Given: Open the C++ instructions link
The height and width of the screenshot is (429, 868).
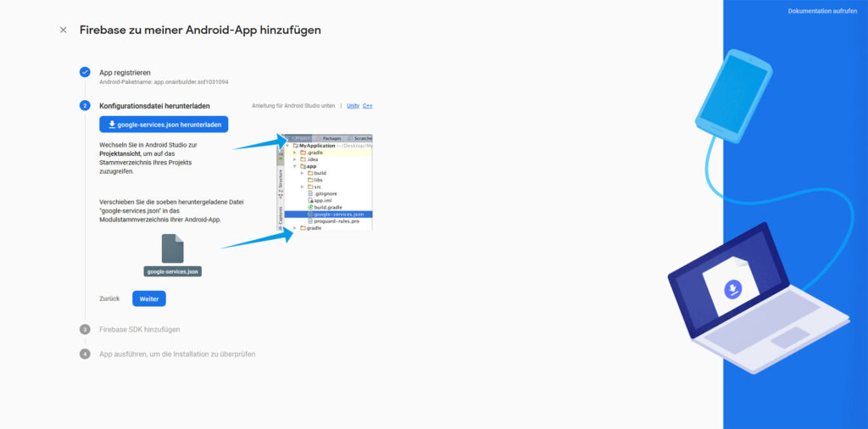Looking at the screenshot, I should coord(368,106).
